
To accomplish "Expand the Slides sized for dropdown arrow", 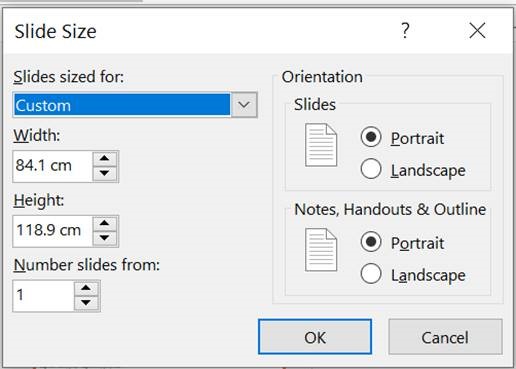I will coord(244,105).
